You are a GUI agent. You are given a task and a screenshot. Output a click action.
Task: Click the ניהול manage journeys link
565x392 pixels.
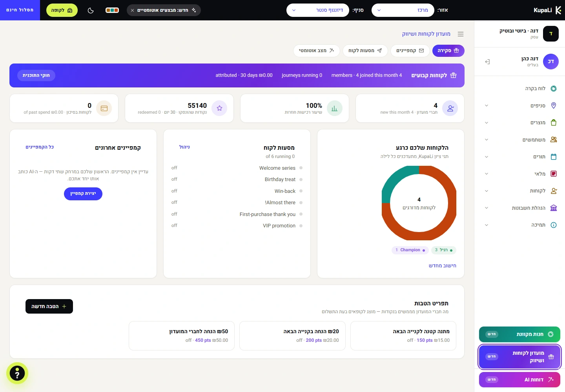(184, 147)
